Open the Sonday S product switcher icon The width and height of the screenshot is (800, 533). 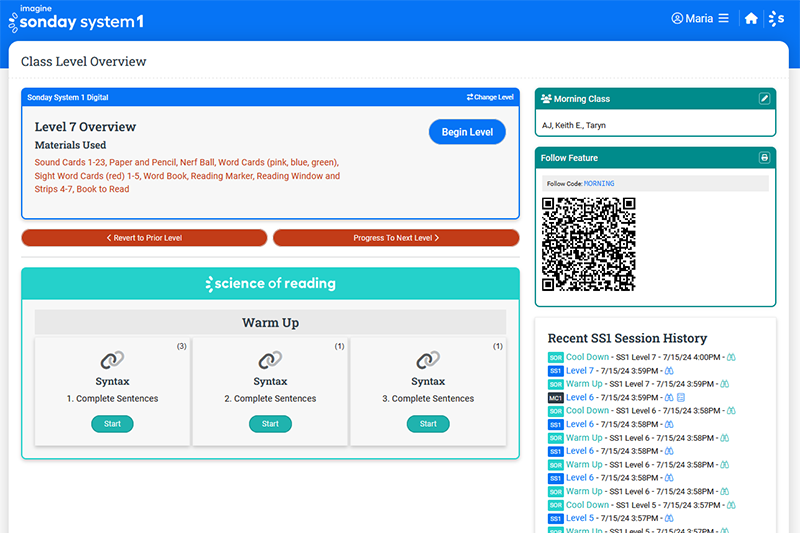(x=776, y=19)
